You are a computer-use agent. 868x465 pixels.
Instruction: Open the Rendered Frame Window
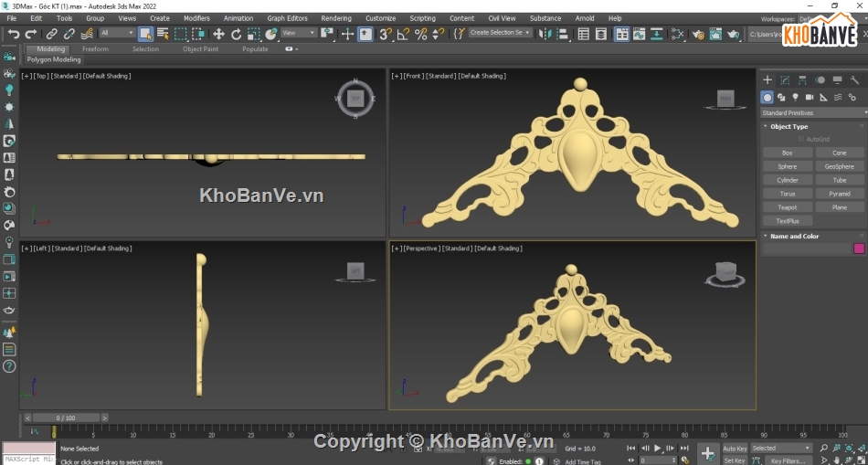715,34
